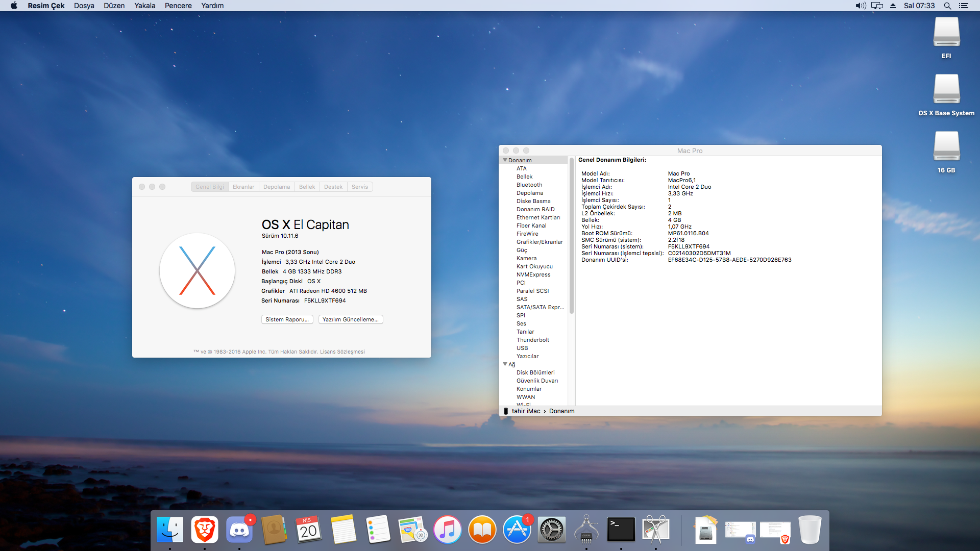The width and height of the screenshot is (980, 551).
Task: Select Kart Okuyucu in the sidebar
Action: click(534, 266)
